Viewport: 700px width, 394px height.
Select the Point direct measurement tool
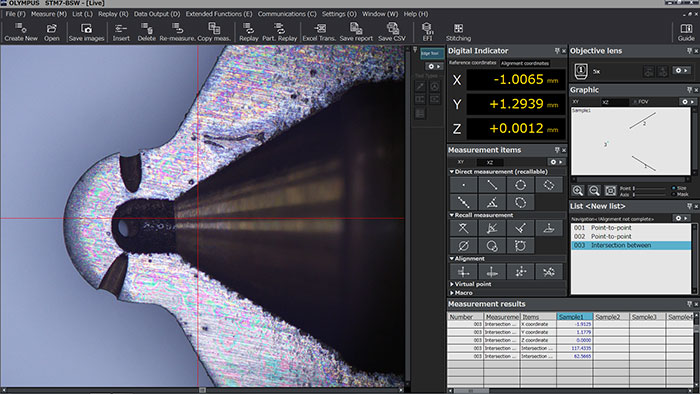(463, 185)
